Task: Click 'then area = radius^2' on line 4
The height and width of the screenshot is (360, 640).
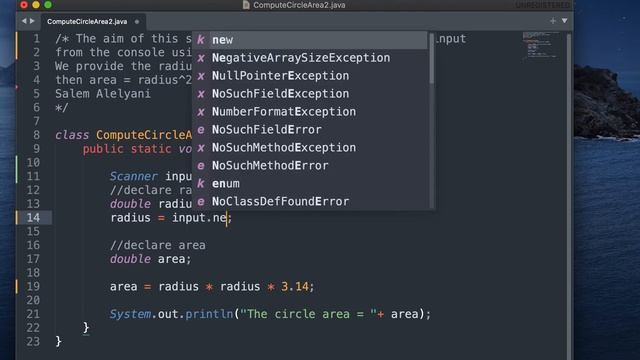Action: click(123, 80)
